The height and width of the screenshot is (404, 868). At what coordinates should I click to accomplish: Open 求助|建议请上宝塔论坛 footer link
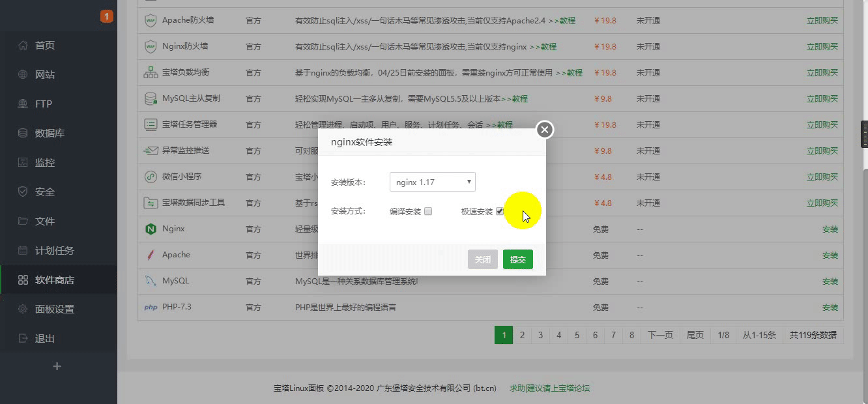[550, 388]
